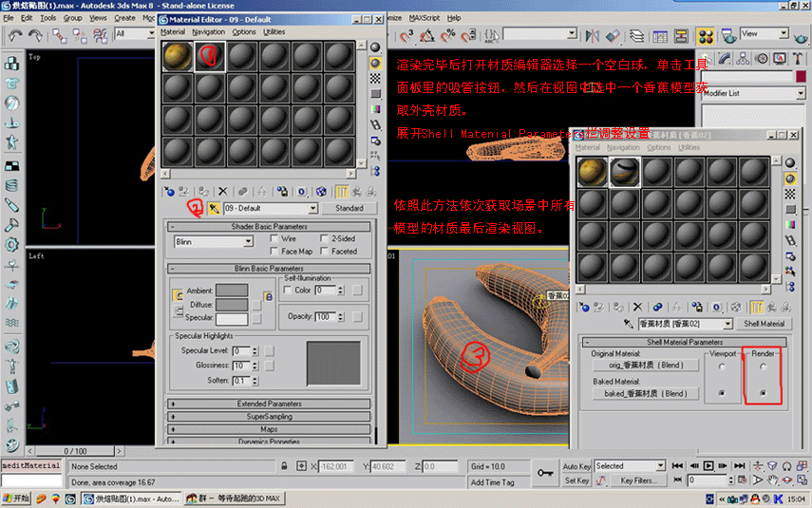Toggle checkered Background icon in Material Editor
This screenshot has height=508, width=812.
click(x=375, y=78)
